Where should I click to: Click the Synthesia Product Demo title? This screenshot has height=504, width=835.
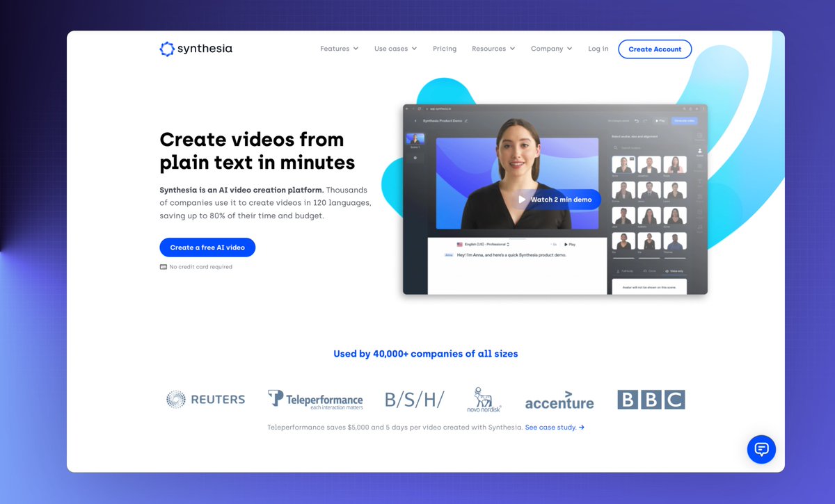pos(443,121)
